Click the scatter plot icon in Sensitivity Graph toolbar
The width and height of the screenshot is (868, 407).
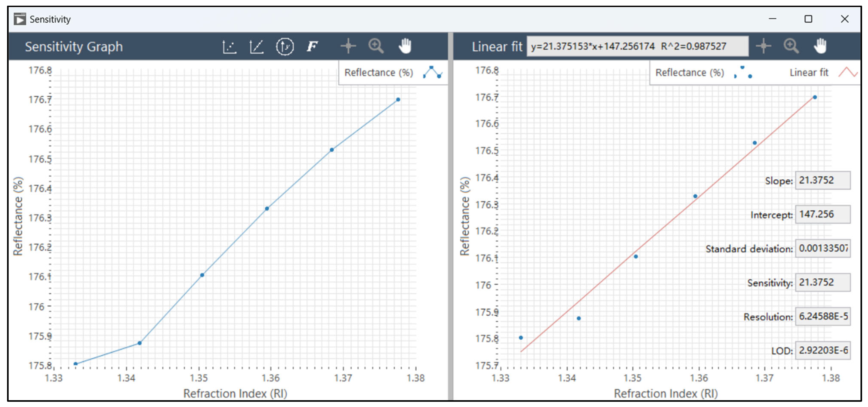(229, 46)
